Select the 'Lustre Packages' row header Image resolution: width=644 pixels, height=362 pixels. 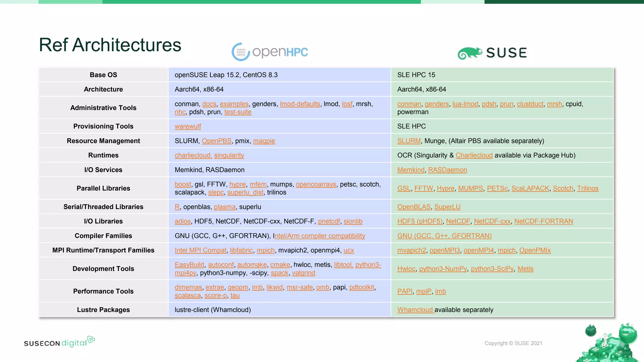pyautogui.click(x=103, y=310)
